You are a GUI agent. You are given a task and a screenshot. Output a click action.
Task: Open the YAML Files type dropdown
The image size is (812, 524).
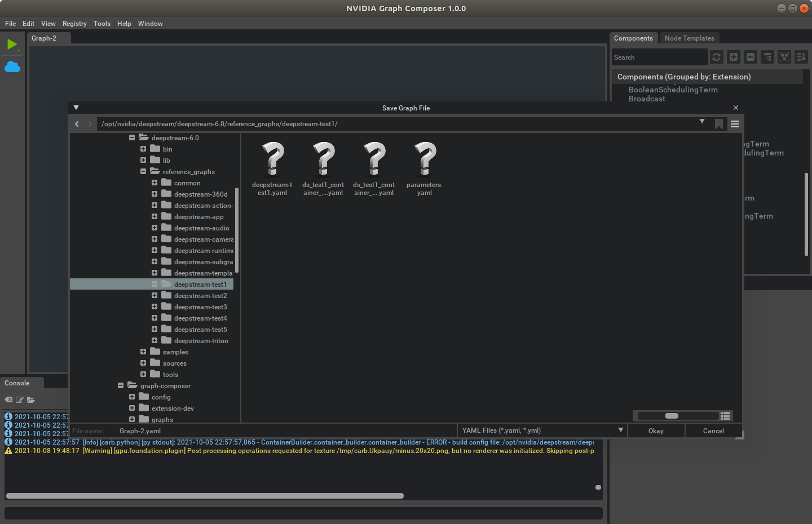[542, 430]
